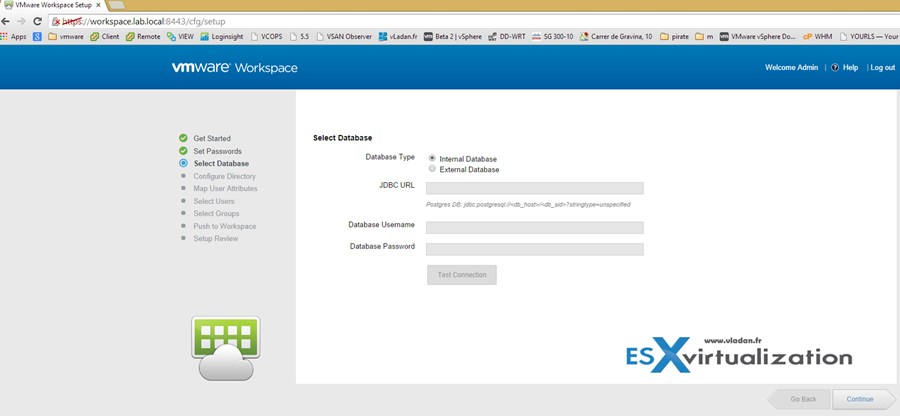Go to the Get Started step
The image size is (900, 416).
tap(212, 138)
